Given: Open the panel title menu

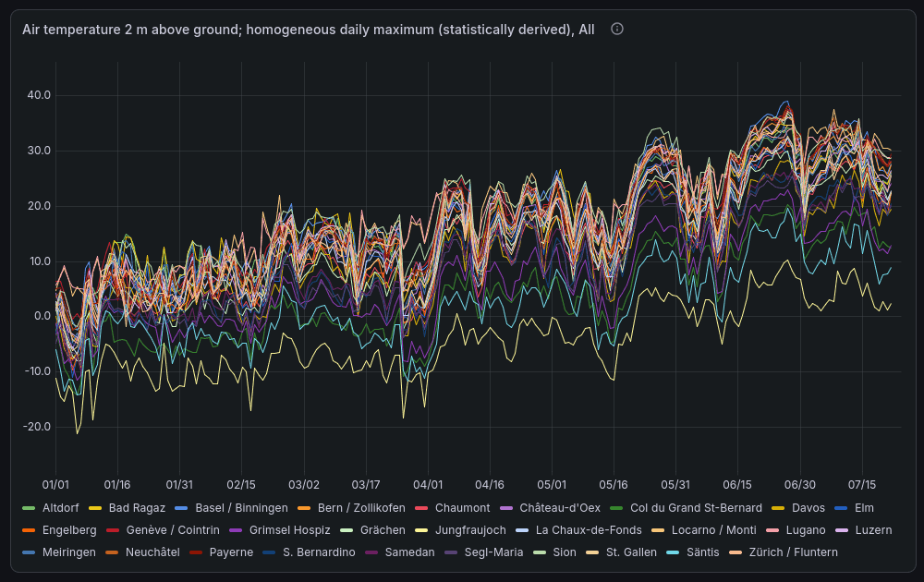Looking at the screenshot, I should [x=309, y=30].
